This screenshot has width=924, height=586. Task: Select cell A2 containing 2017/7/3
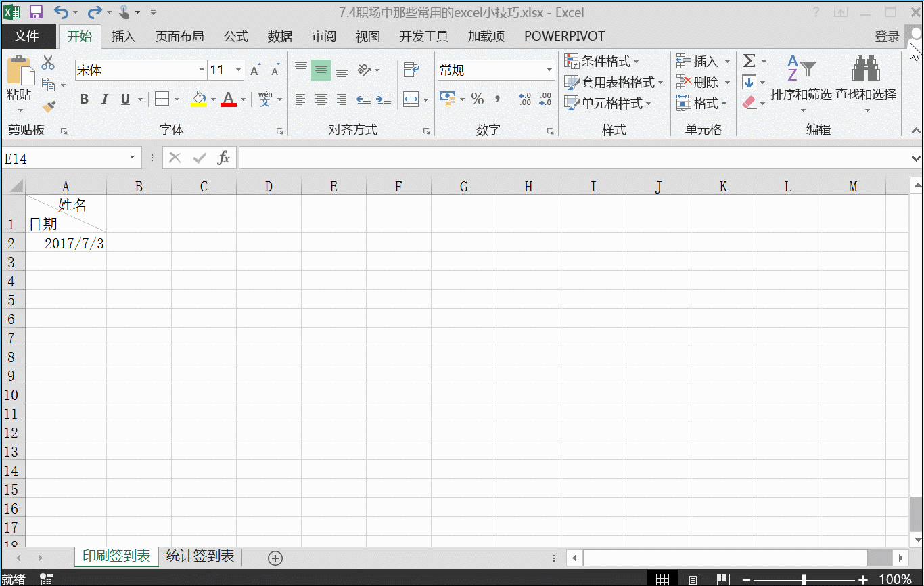coord(66,243)
